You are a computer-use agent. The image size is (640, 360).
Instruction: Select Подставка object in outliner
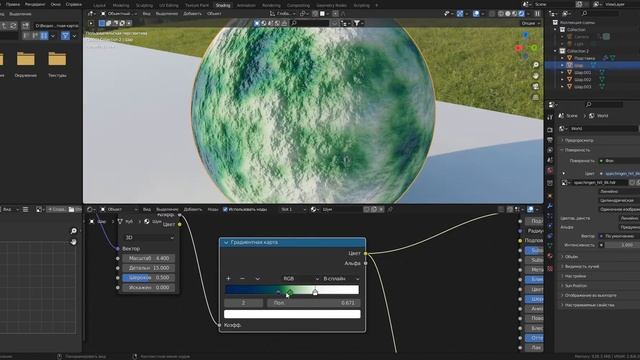(x=584, y=58)
